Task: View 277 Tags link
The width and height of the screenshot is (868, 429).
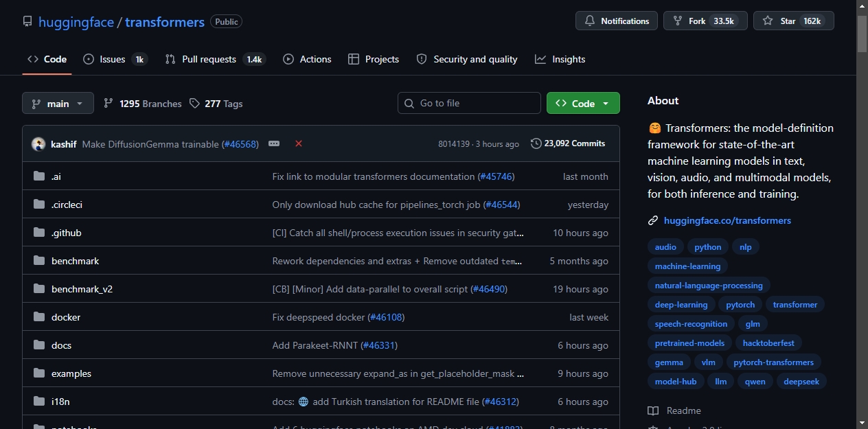Action: coord(216,104)
